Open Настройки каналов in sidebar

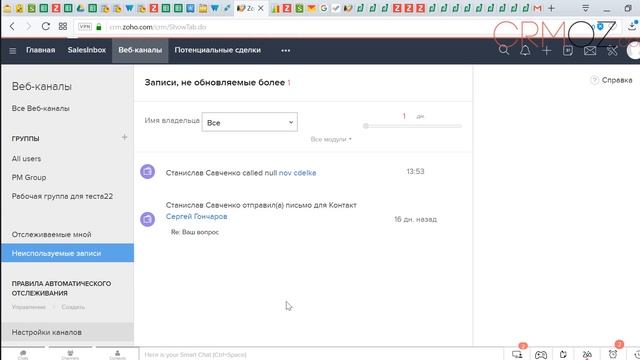(x=67, y=332)
